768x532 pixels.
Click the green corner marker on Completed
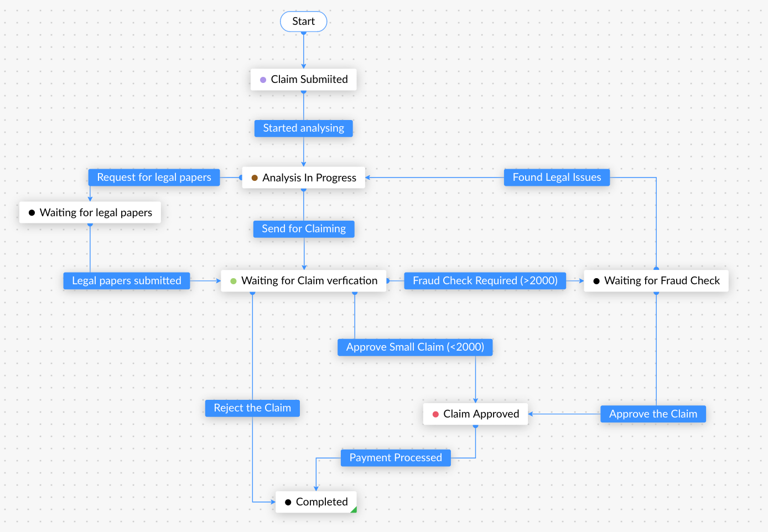click(354, 510)
